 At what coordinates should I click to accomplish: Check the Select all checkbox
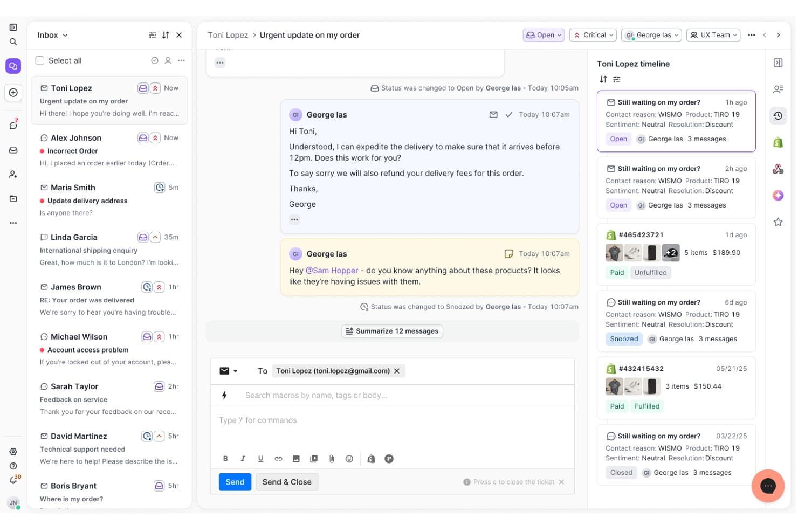(40, 61)
